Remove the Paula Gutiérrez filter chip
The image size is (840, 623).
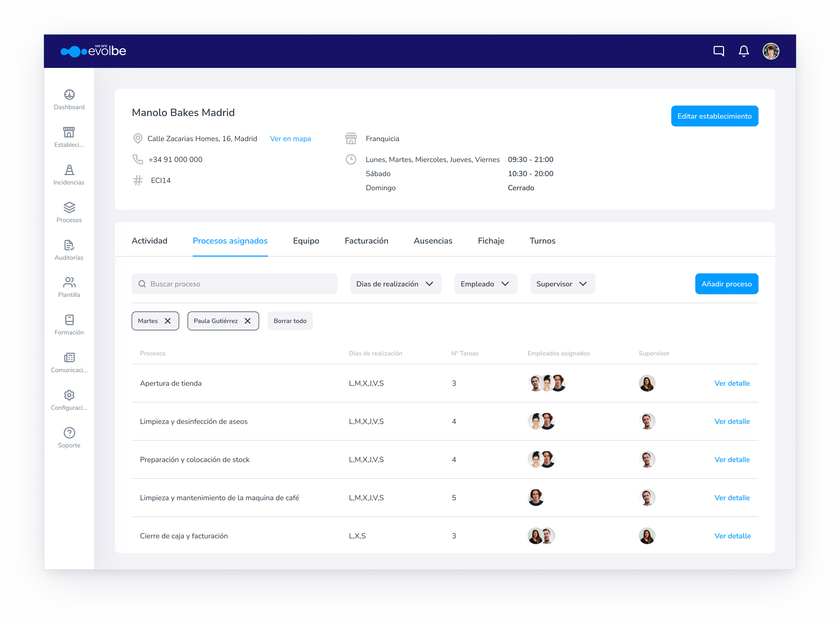(248, 321)
